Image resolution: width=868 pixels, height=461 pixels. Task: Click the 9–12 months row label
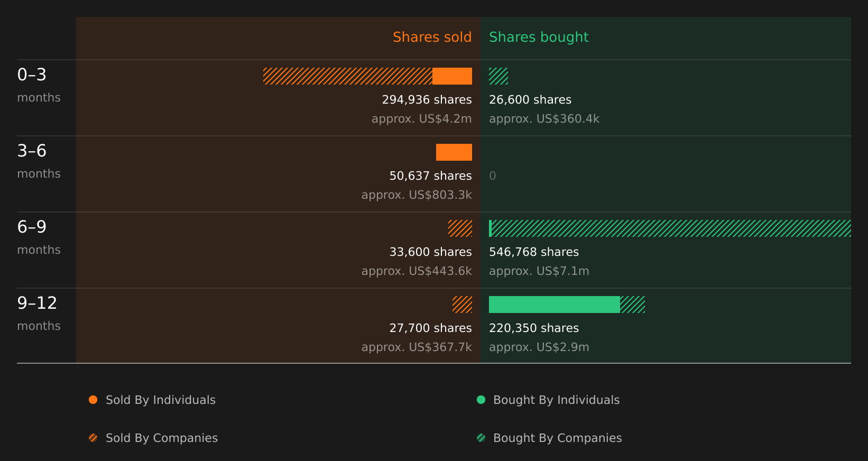[39, 314]
